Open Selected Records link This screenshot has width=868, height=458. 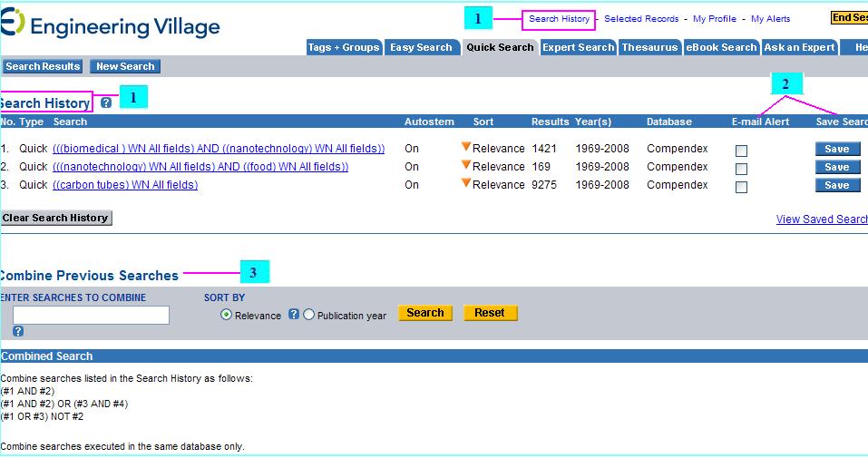pyautogui.click(x=641, y=19)
